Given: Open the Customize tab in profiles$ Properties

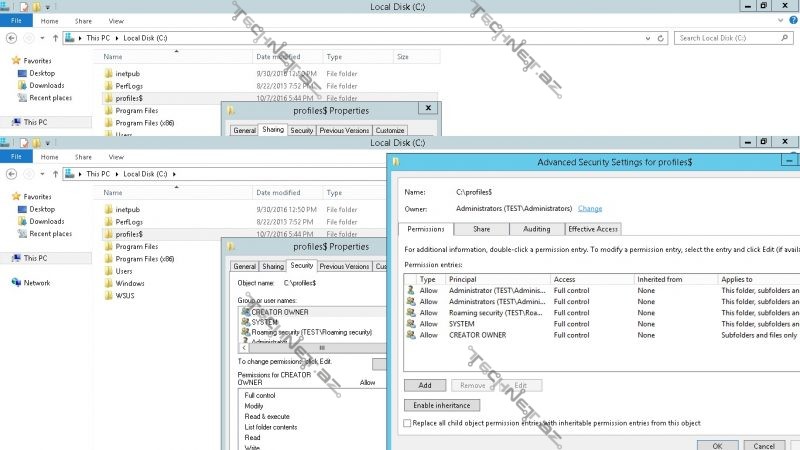Looking at the screenshot, I should coord(389,131).
